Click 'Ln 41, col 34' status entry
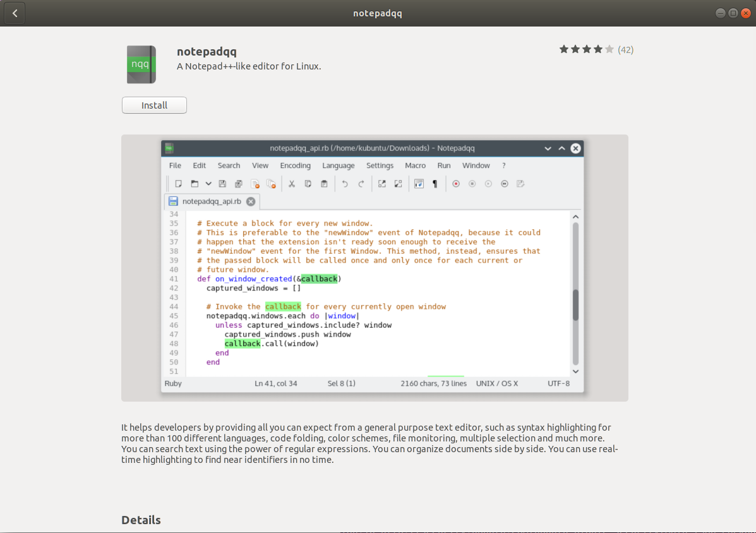The image size is (756, 533). coord(276,383)
